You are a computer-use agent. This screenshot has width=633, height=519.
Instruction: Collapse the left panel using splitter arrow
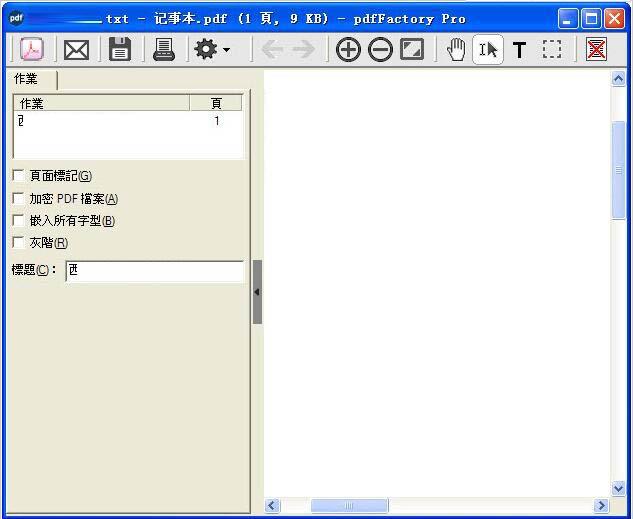tap(257, 292)
